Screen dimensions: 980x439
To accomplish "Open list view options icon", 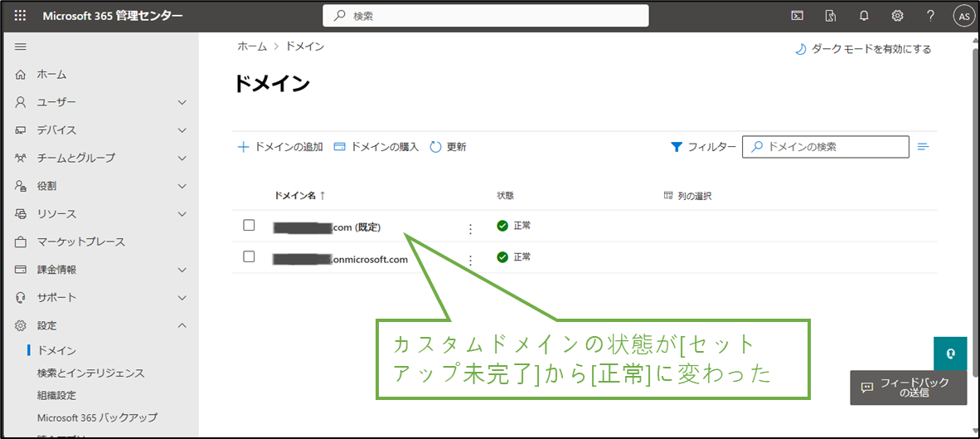I will (x=923, y=147).
